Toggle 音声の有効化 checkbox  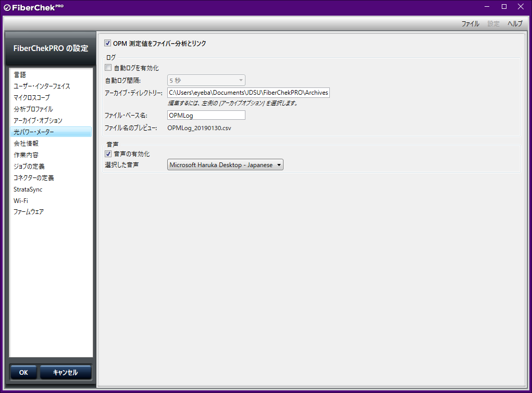(x=108, y=154)
